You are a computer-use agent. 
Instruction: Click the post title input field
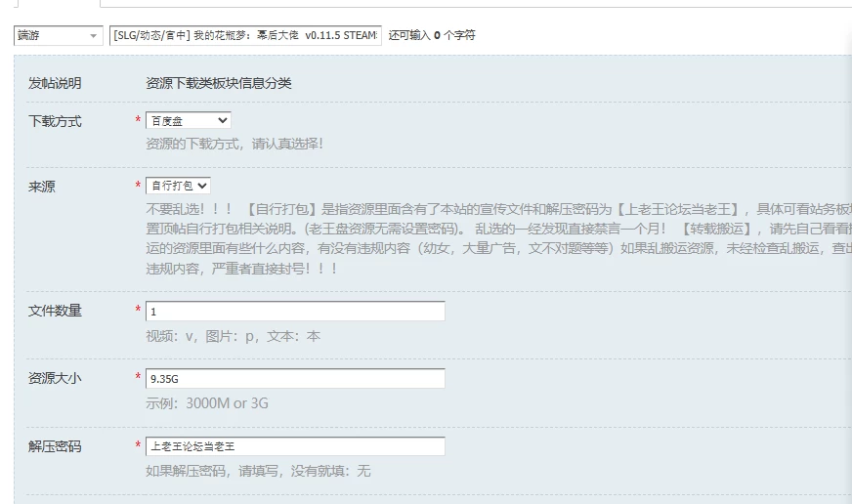(x=245, y=36)
